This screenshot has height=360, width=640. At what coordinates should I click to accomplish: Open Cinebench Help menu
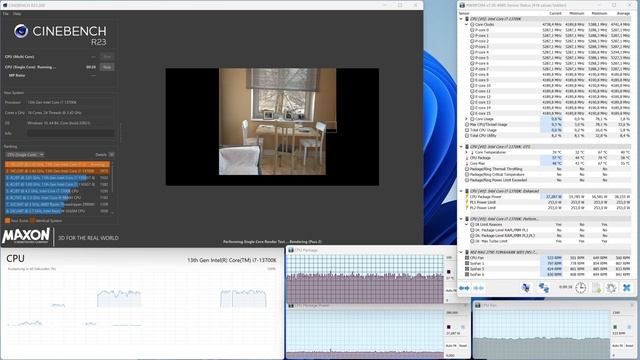(x=17, y=13)
